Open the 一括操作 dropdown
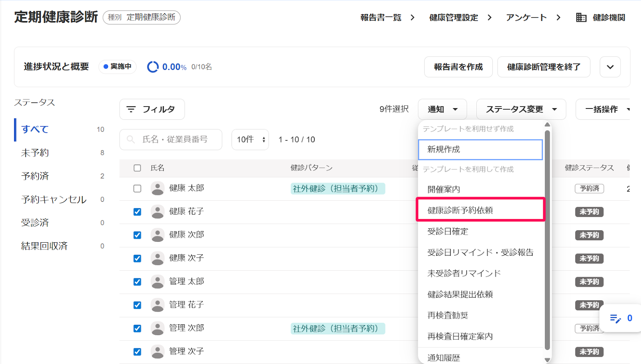 click(603, 109)
